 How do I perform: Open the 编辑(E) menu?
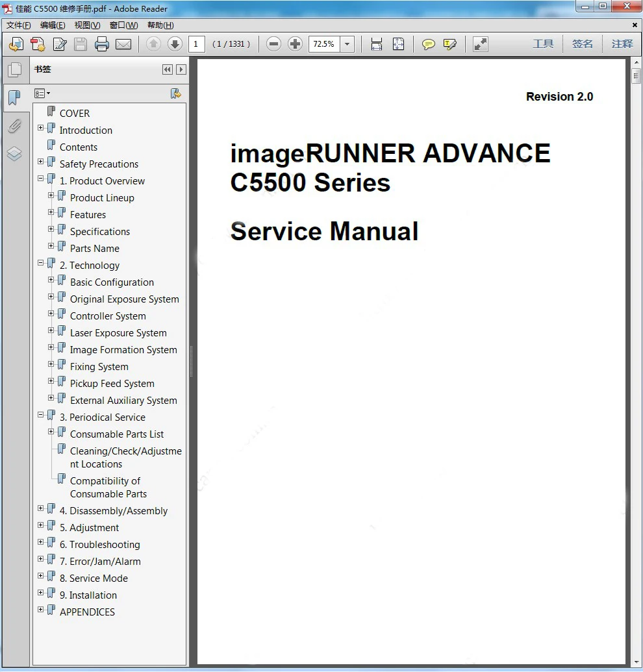coord(53,25)
